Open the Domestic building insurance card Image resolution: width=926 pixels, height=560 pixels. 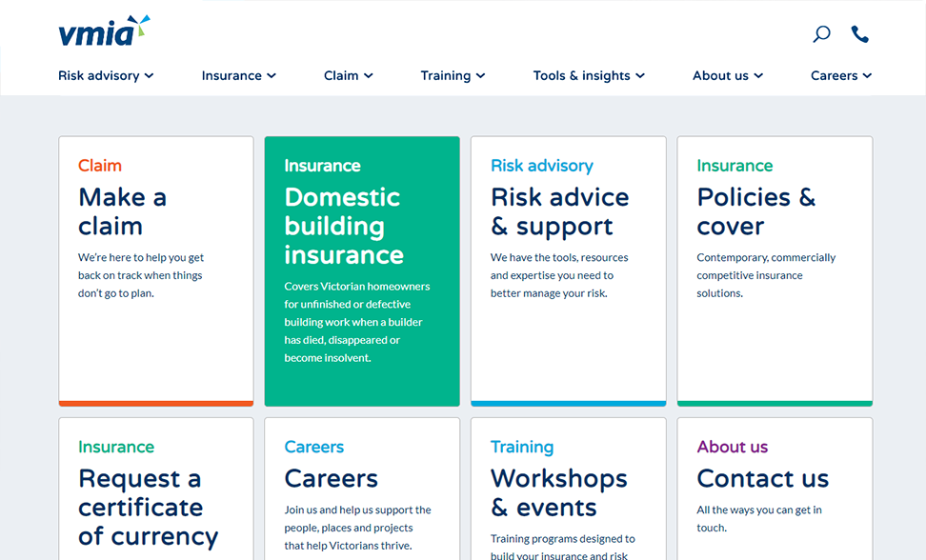pyautogui.click(x=362, y=270)
